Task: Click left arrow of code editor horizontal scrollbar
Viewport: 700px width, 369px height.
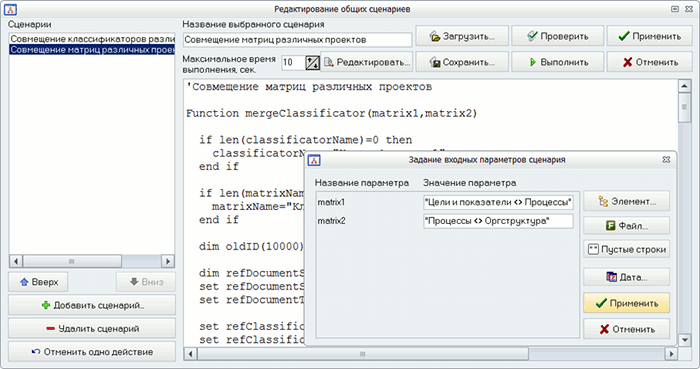Action: click(x=191, y=354)
